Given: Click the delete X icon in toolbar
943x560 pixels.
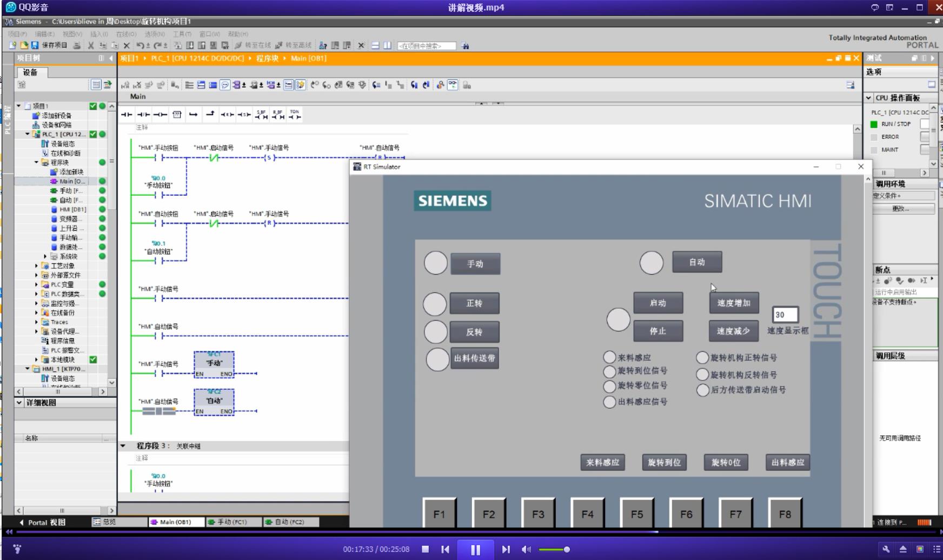Looking at the screenshot, I should pyautogui.click(x=127, y=45).
